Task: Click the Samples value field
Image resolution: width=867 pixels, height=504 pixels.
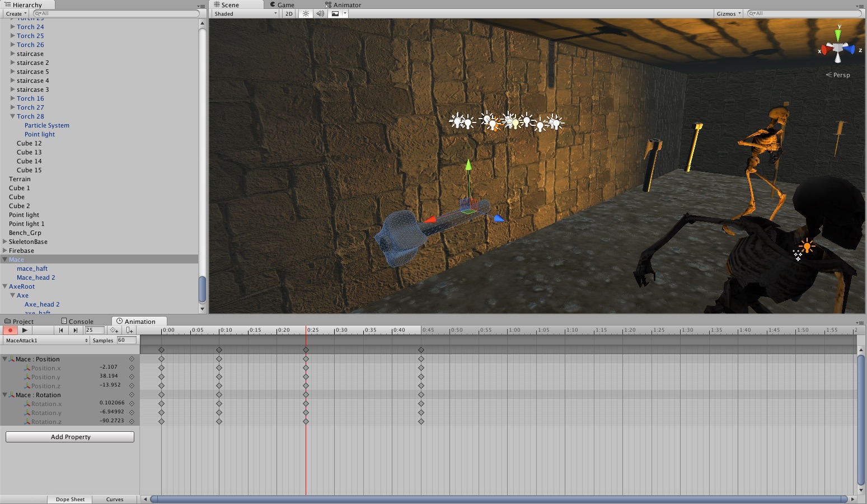Action: tap(126, 340)
